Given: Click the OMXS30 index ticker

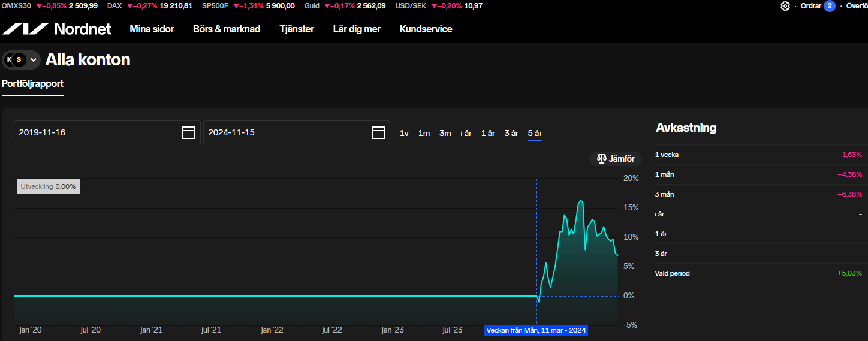Looking at the screenshot, I should pos(16,6).
